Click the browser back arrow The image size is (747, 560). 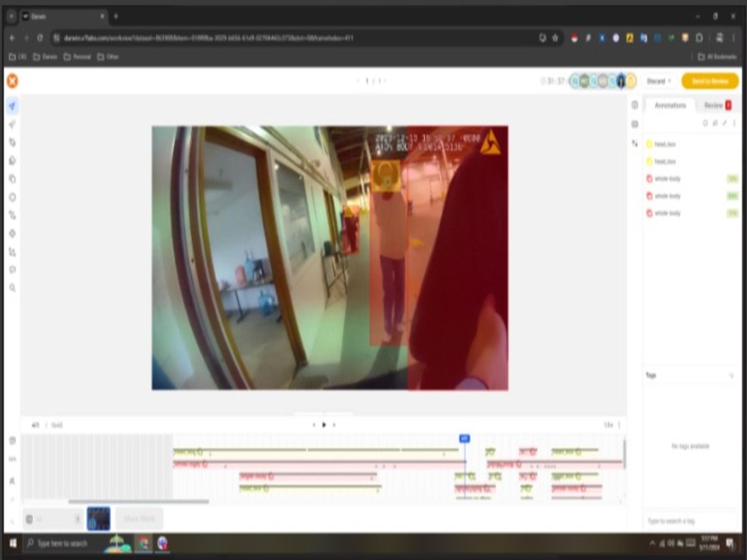(13, 37)
